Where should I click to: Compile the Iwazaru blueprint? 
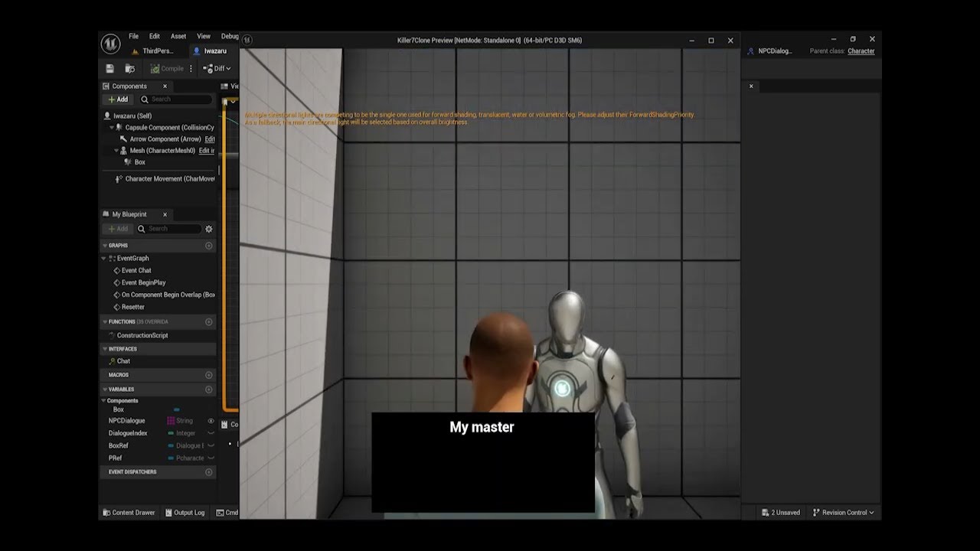click(167, 69)
